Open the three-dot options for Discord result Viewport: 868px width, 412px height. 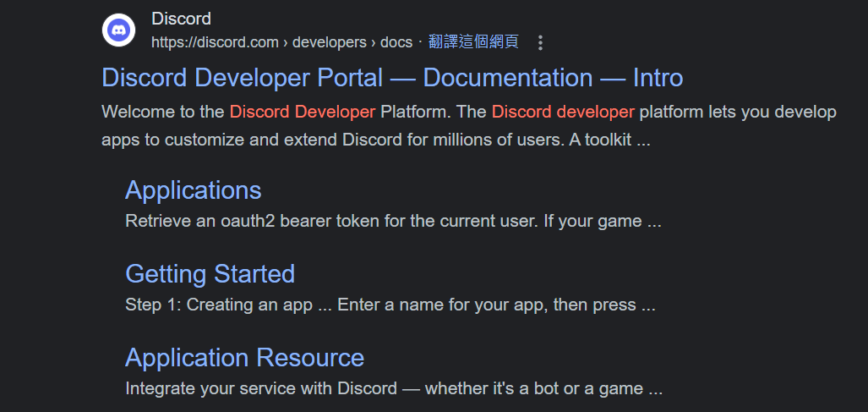tap(540, 42)
